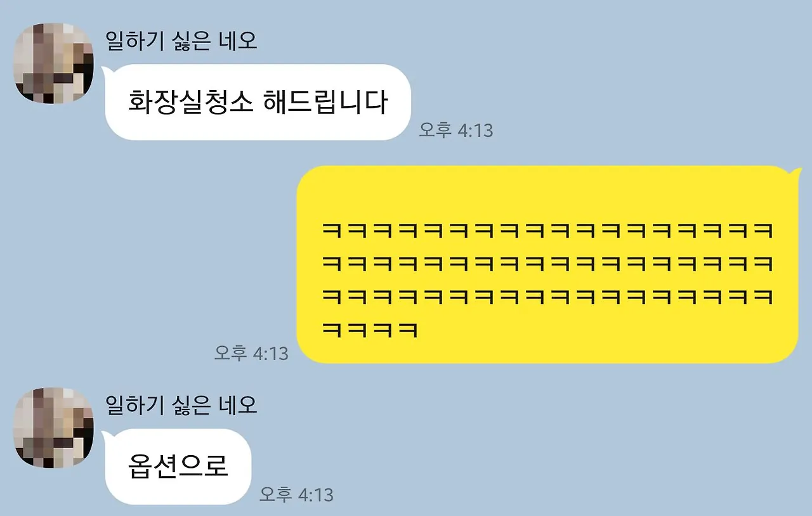Tap the lower sender name 일하기 싫은 네오

(x=181, y=404)
